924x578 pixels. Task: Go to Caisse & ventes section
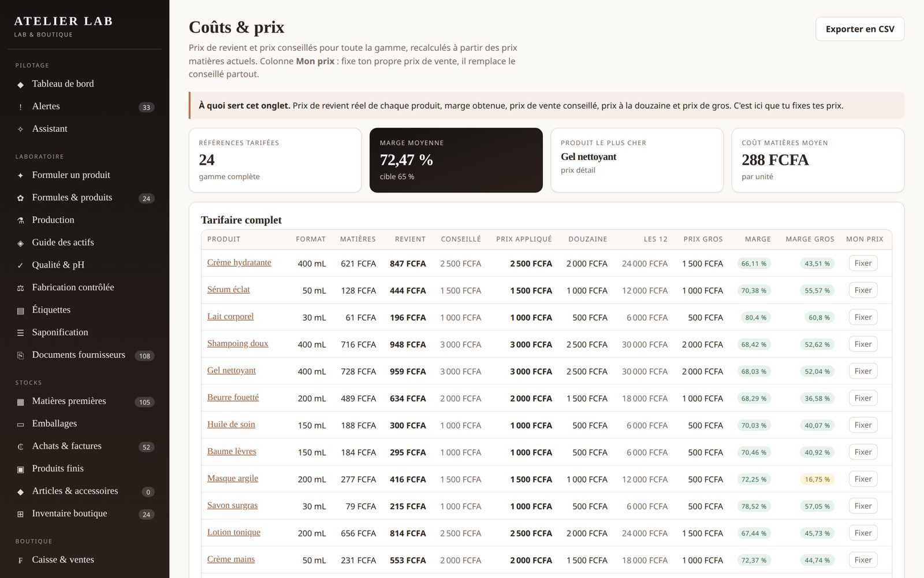85,560
